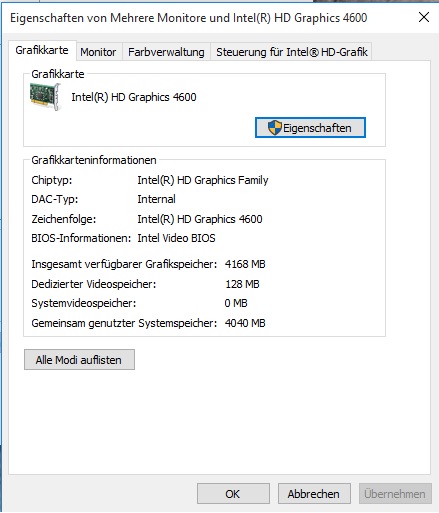Click the Intel(R) HD Graphics 4600 adapter name
This screenshot has height=513, width=439.
[x=134, y=97]
